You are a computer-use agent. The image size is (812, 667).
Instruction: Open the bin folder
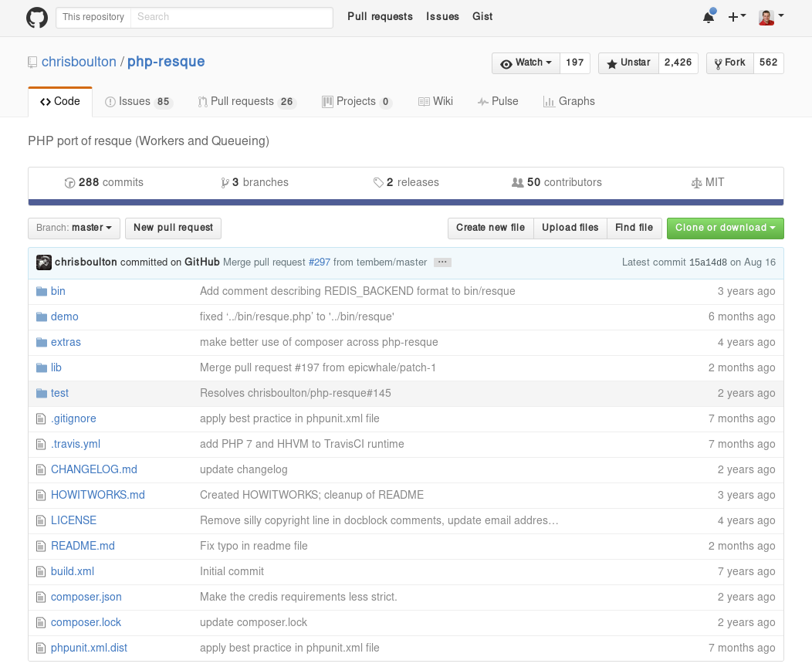click(58, 292)
